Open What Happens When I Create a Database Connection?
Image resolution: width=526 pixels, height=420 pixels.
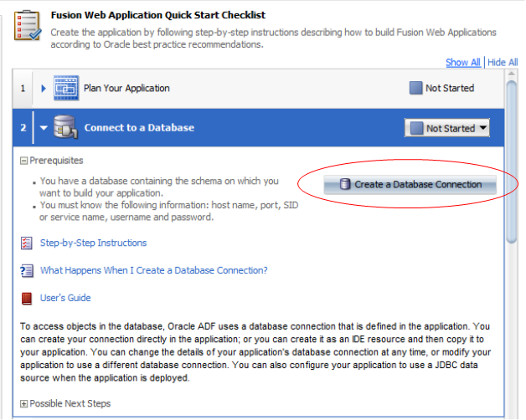pyautogui.click(x=153, y=270)
